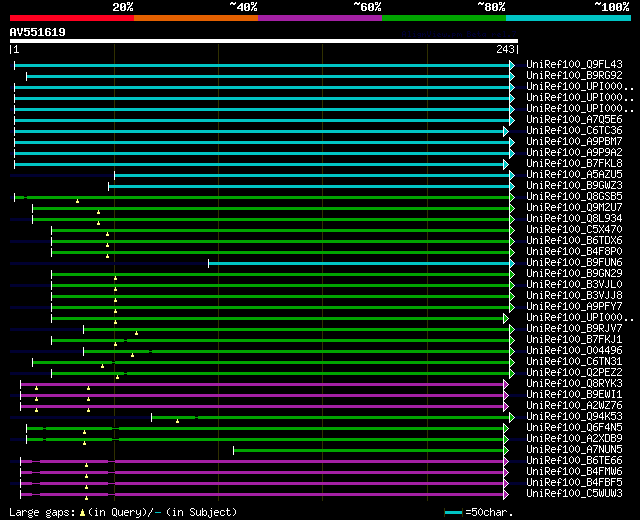
Task: Click the arrowhead ending the UniRef100_Q9FL43 alignment
Action: point(513,65)
